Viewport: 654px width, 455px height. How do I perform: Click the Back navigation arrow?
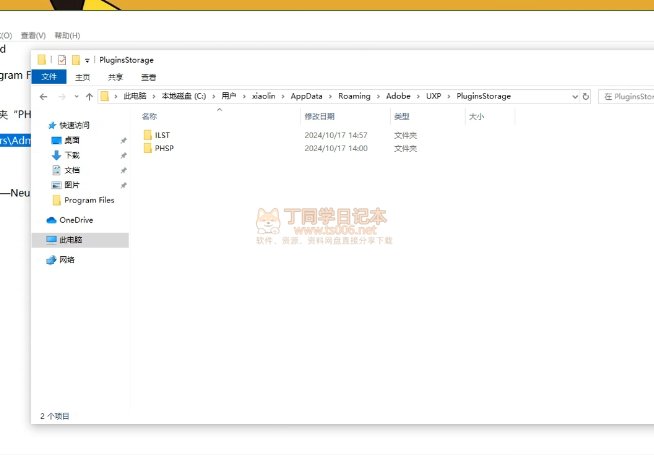tap(43, 96)
